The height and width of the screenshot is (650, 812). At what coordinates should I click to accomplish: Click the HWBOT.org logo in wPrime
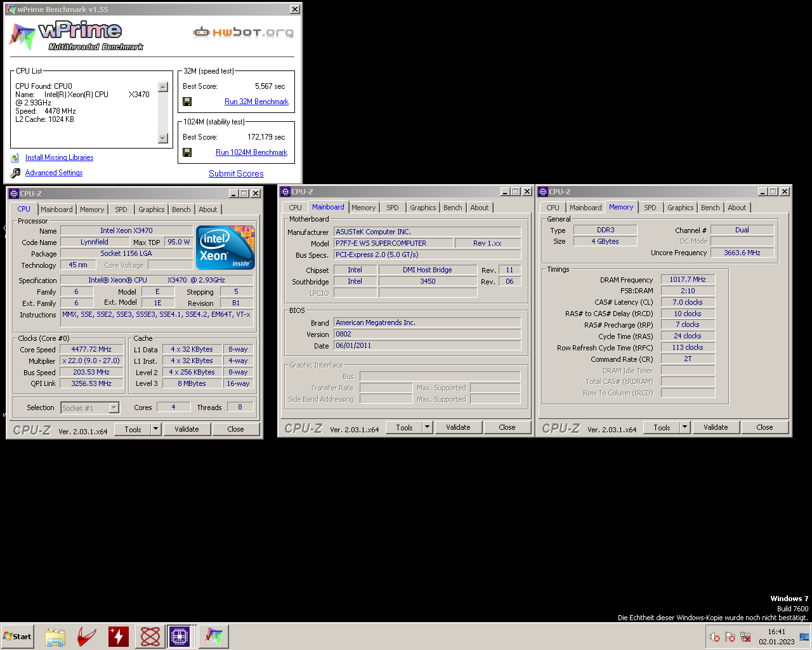(x=244, y=32)
